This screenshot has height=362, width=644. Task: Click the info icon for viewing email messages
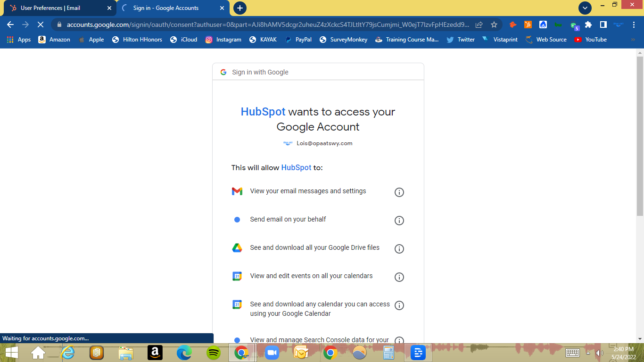pyautogui.click(x=399, y=192)
